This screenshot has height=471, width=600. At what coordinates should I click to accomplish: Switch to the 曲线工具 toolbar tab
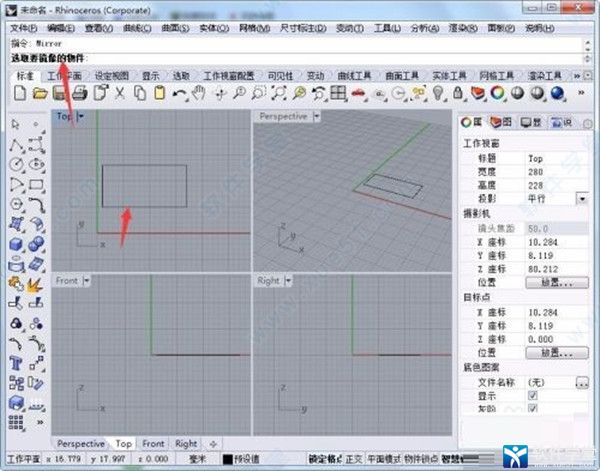pyautogui.click(x=325, y=75)
